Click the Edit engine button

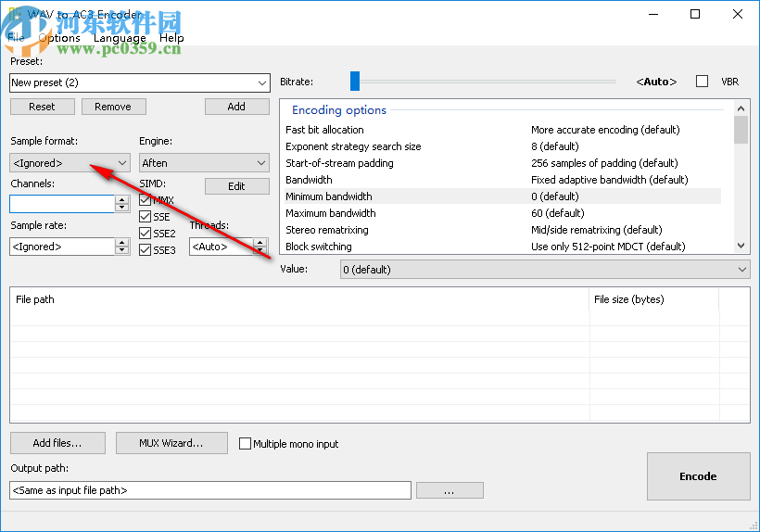(x=236, y=186)
